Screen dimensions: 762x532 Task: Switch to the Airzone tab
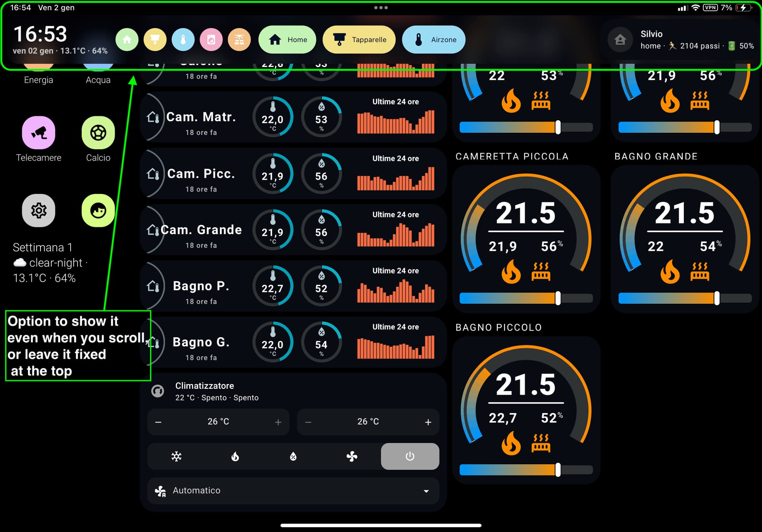433,40
